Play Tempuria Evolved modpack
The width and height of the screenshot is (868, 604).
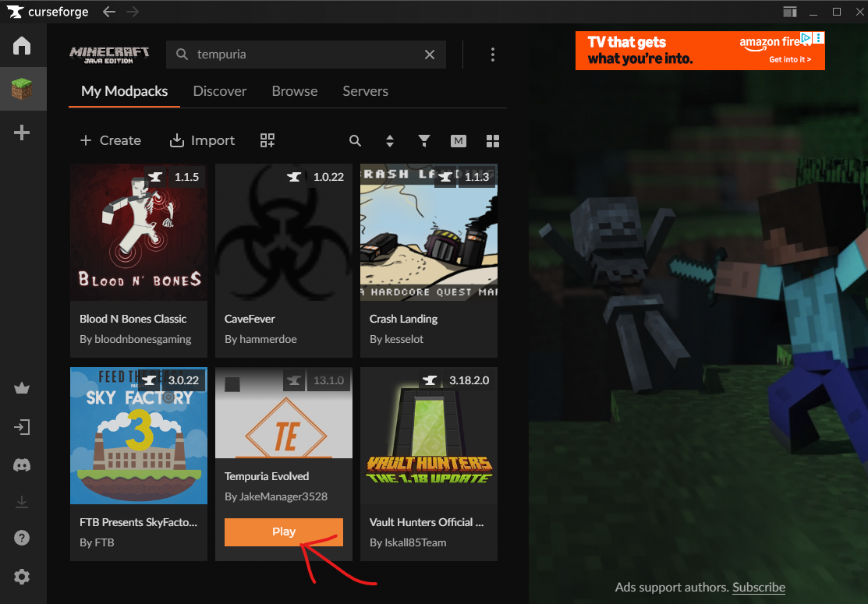tap(283, 532)
